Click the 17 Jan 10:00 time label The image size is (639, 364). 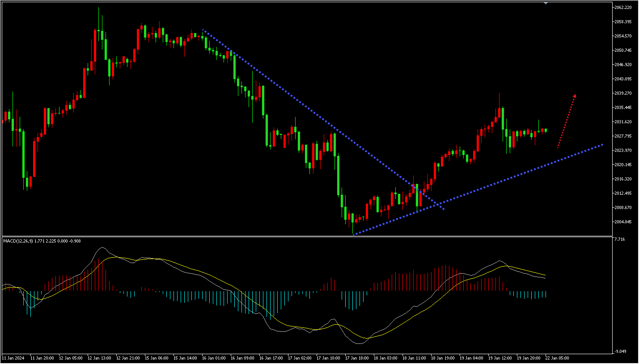(328, 358)
